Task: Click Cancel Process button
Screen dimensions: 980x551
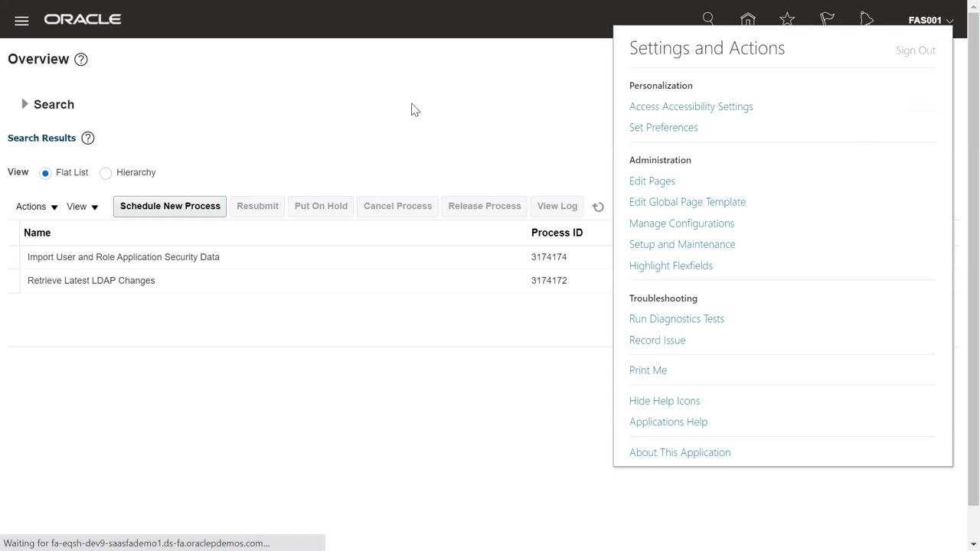Action: [x=397, y=207]
